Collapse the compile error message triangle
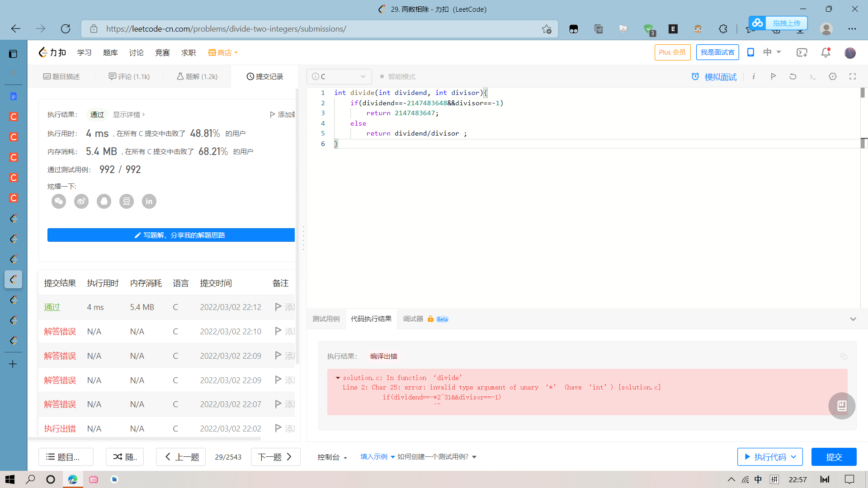This screenshot has height=488, width=868. coord(338,378)
